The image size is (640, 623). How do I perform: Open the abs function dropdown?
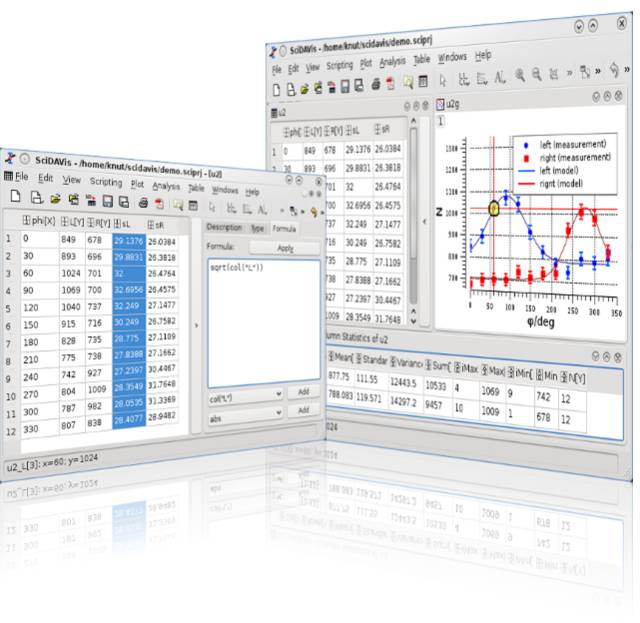(x=245, y=416)
